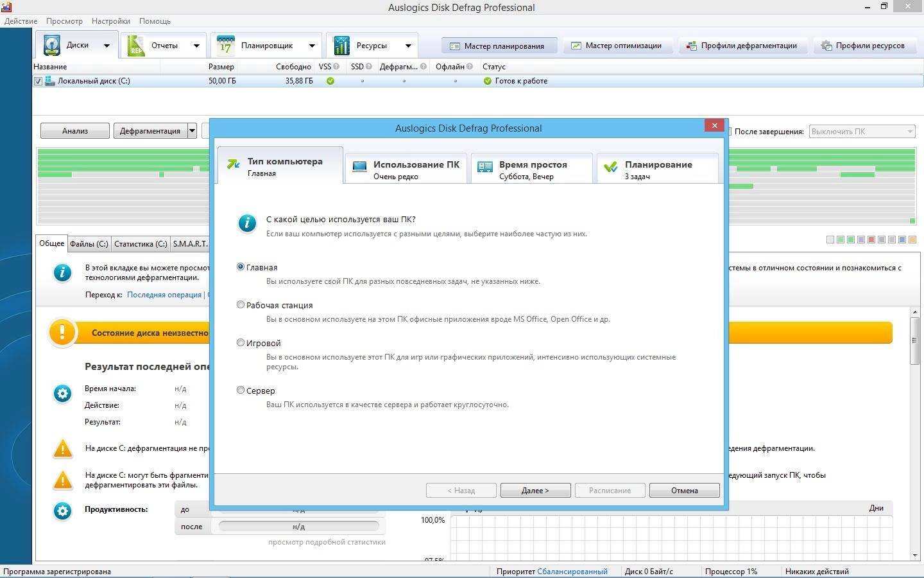Click the red legend color swatch
Viewport: 924px width, 578px height.
click(871, 240)
